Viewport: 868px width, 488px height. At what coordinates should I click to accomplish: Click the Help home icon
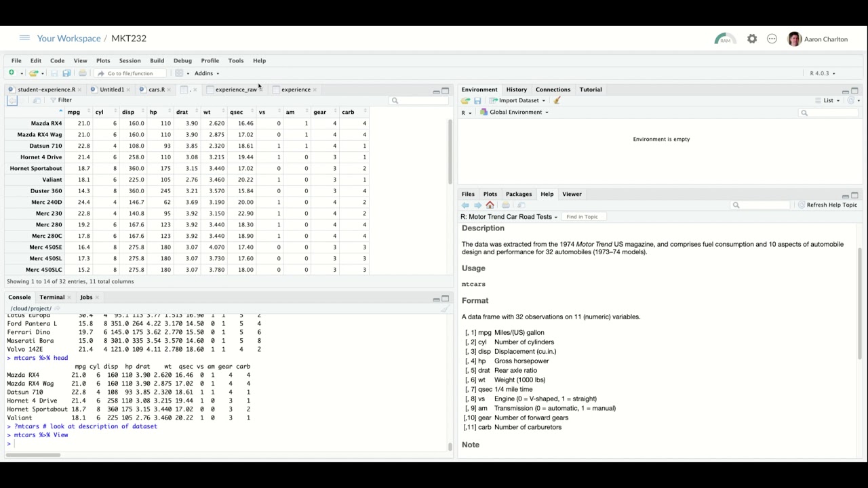[490, 205]
